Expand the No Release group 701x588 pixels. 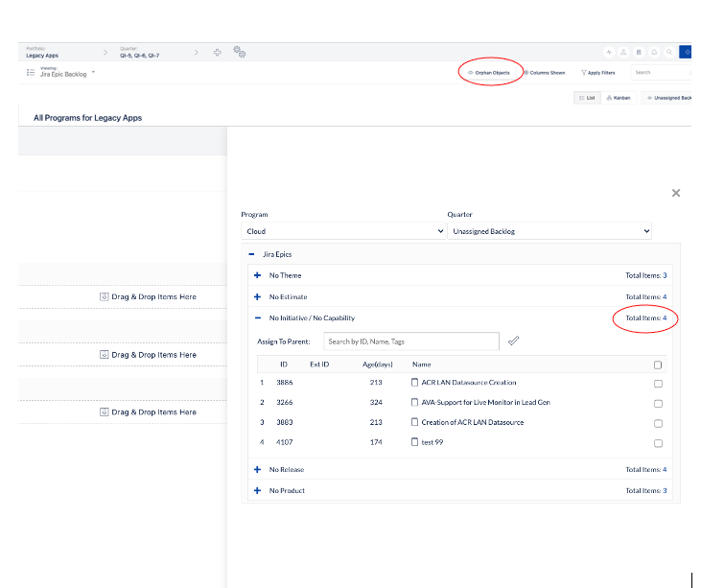point(258,469)
